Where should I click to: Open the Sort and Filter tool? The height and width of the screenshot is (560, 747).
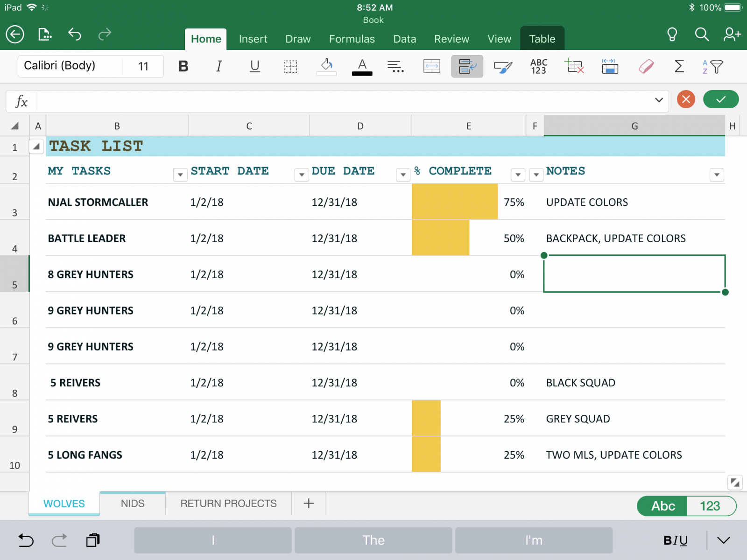[712, 66]
